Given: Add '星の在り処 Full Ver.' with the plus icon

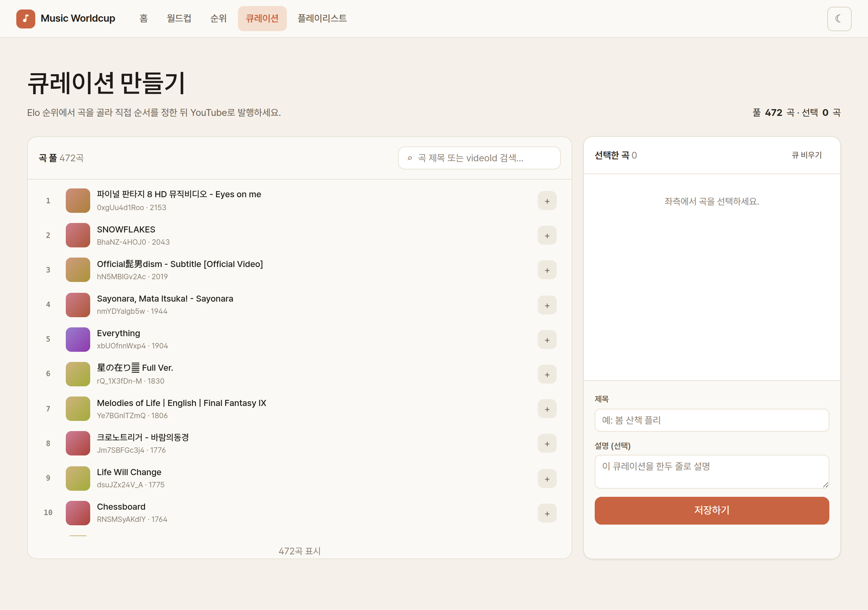Looking at the screenshot, I should pyautogui.click(x=547, y=374).
